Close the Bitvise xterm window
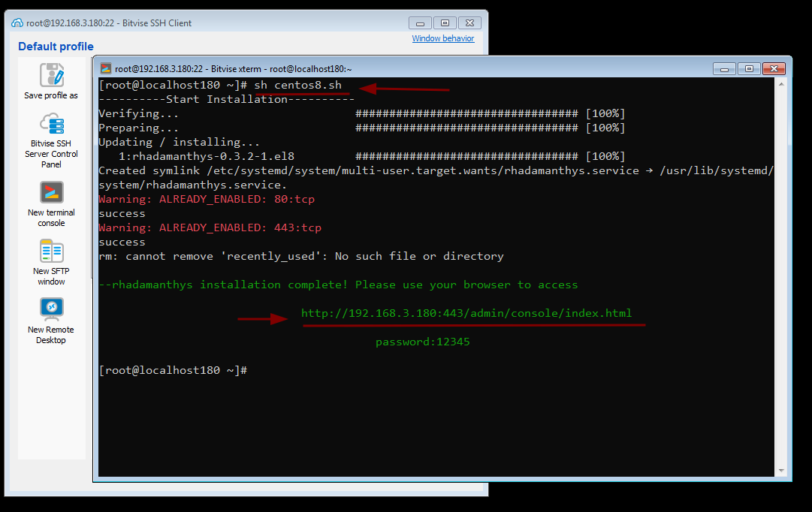This screenshot has height=512, width=812. tap(774, 69)
